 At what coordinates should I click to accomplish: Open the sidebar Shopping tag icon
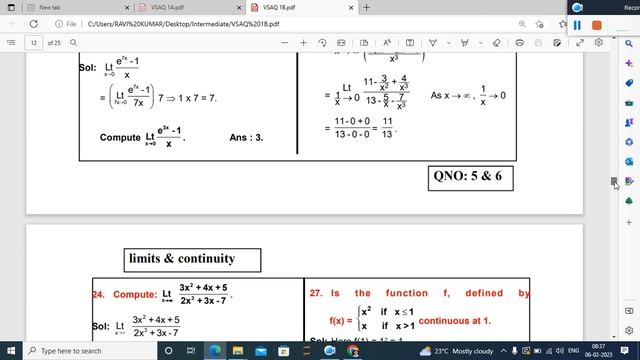(629, 83)
